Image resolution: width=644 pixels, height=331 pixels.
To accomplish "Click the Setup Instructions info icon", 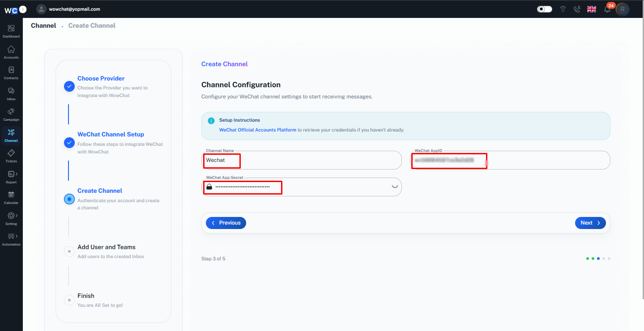I will pos(211,121).
